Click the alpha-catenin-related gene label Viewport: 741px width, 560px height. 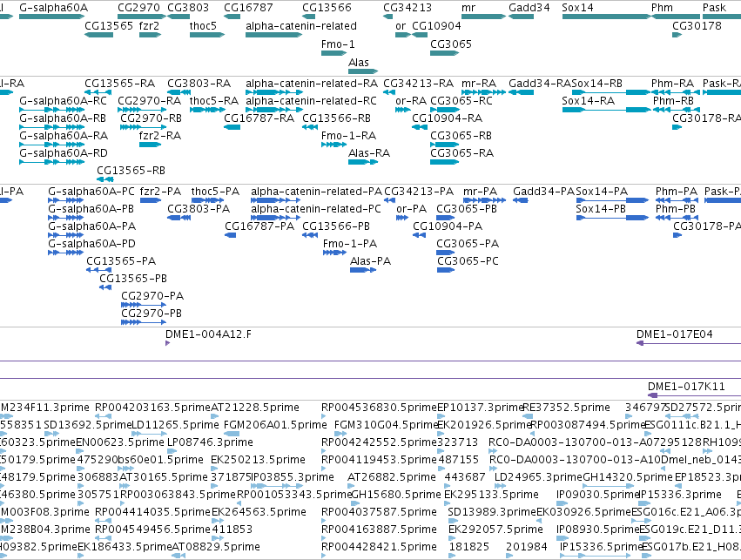tap(301, 26)
